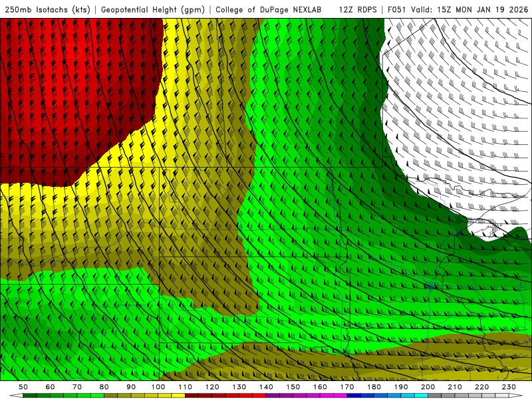Click the legend value 150
Screen dimensions: 532x399
(293, 387)
